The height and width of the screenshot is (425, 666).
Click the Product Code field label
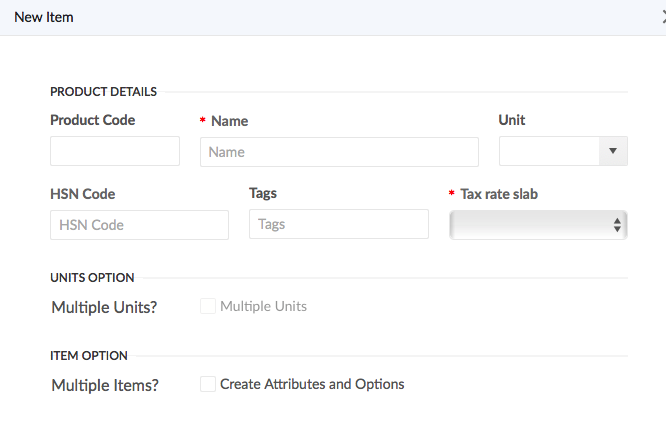click(x=93, y=120)
